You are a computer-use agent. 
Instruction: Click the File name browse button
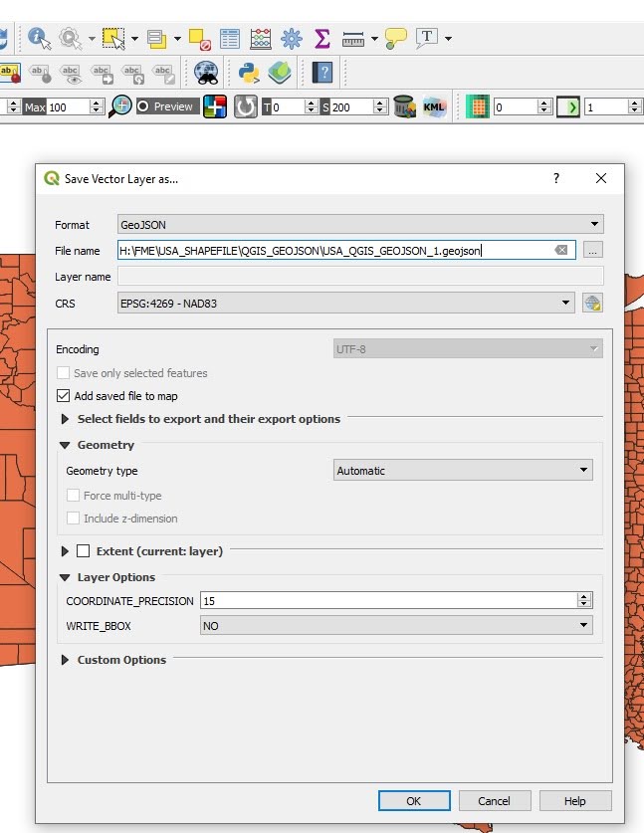tap(593, 251)
